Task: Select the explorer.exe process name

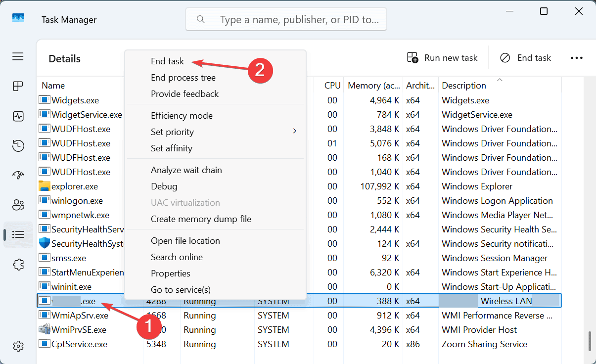Action: [x=75, y=186]
